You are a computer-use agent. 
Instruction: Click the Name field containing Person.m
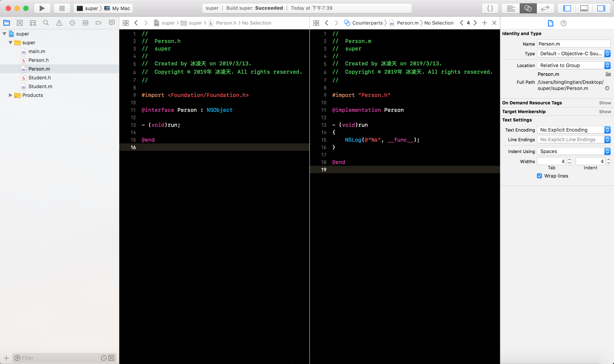(x=573, y=44)
